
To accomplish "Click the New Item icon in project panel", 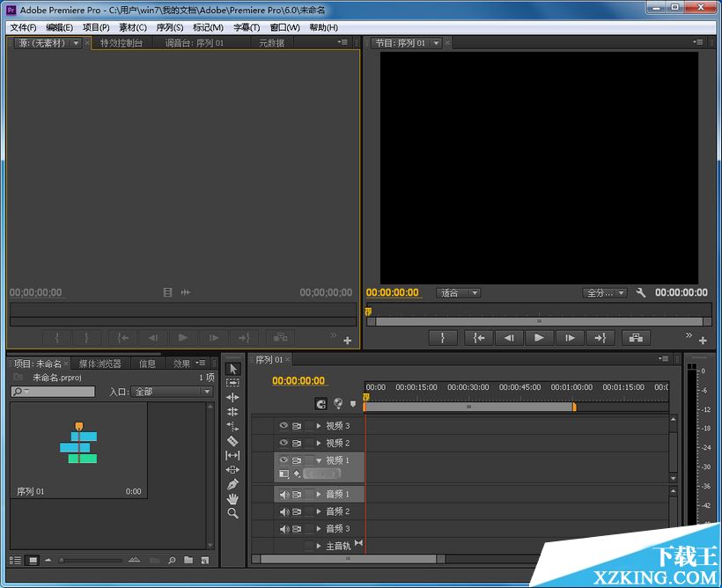I will click(205, 561).
